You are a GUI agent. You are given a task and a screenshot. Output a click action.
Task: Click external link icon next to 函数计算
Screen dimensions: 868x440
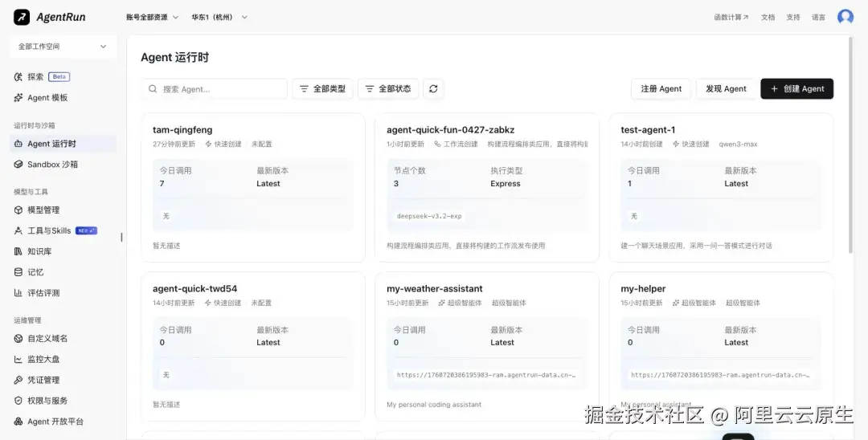click(x=746, y=17)
